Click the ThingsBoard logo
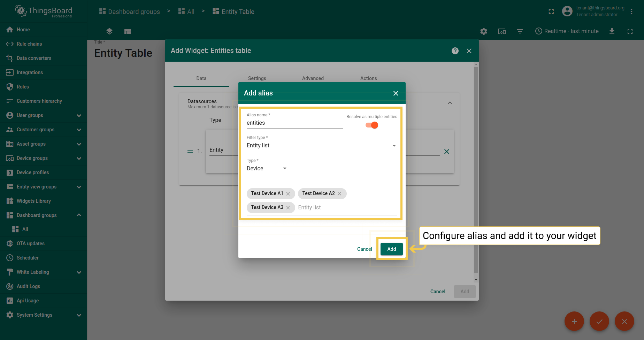The width and height of the screenshot is (644, 340). (44, 11)
